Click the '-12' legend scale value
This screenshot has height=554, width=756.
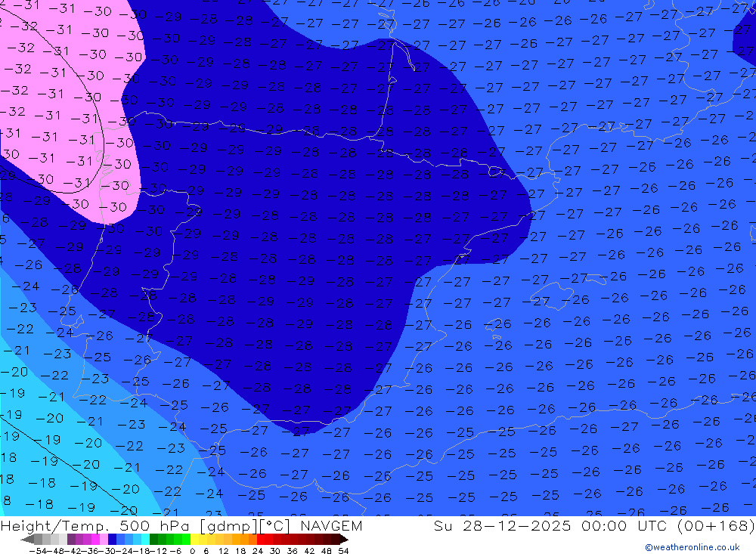(159, 551)
